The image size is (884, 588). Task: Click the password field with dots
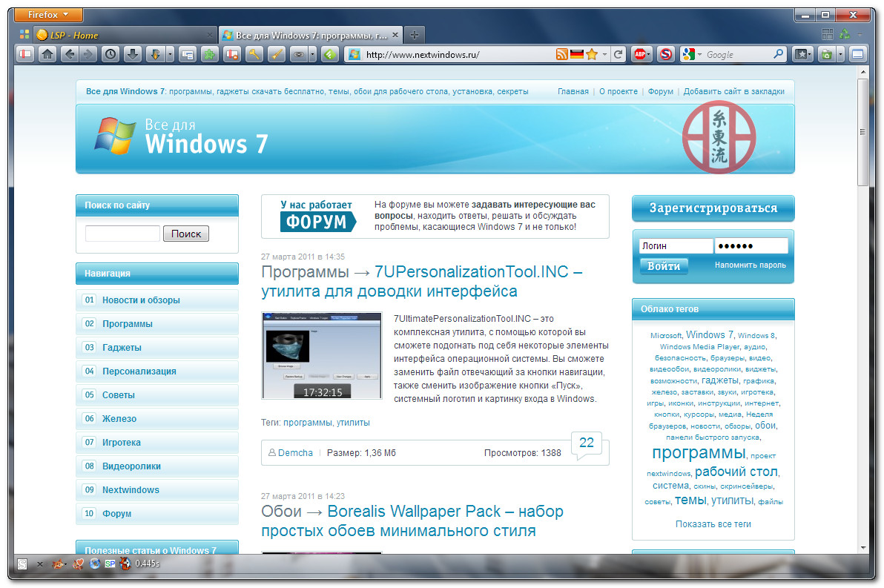[x=751, y=245]
